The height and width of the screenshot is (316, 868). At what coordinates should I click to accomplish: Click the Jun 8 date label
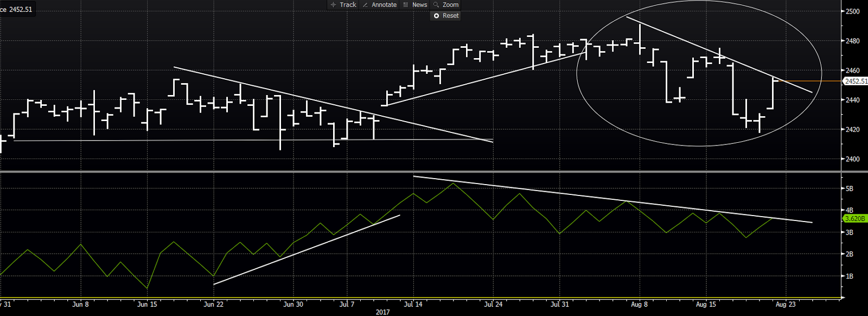80,304
